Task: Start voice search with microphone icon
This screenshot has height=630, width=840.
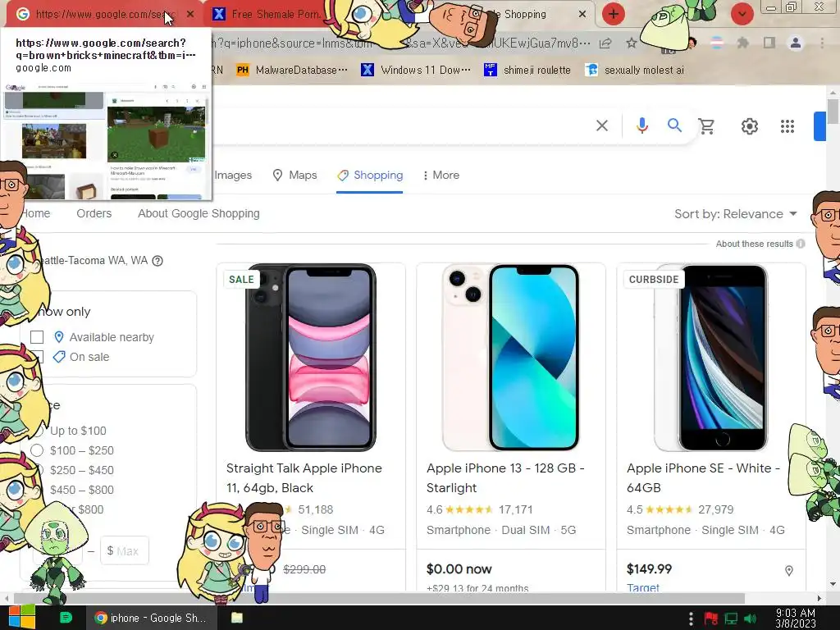Action: [641, 126]
